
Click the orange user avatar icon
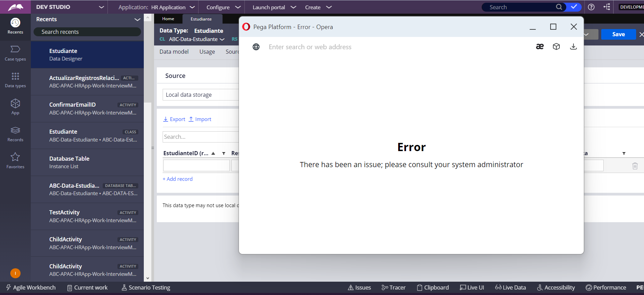[x=15, y=273]
